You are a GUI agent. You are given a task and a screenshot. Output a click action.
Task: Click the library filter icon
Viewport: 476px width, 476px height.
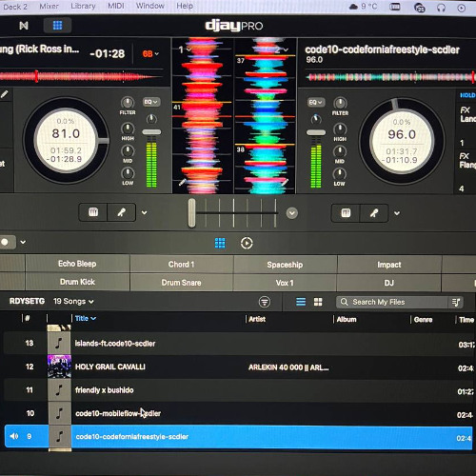(x=265, y=302)
